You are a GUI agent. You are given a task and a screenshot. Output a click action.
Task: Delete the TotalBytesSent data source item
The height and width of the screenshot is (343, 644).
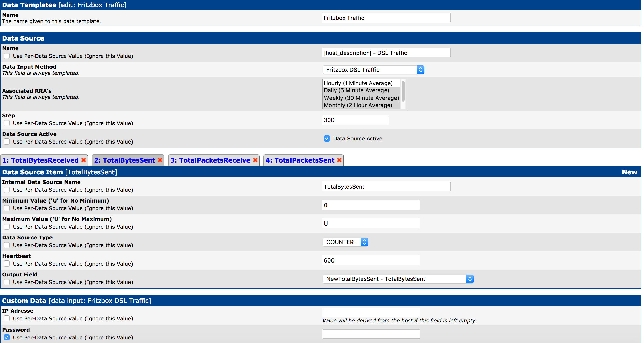tap(160, 160)
